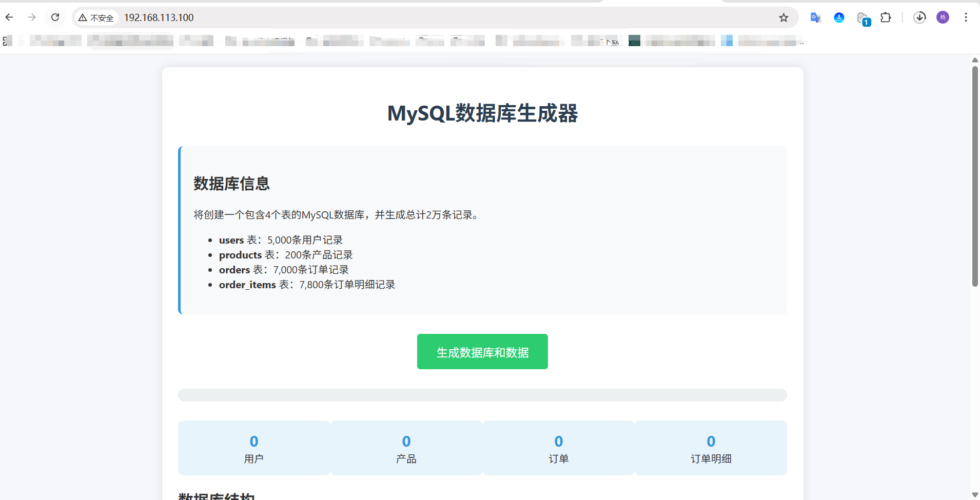The height and width of the screenshot is (500, 980).
Task: Open the 不安全 site security info
Action: click(x=96, y=17)
